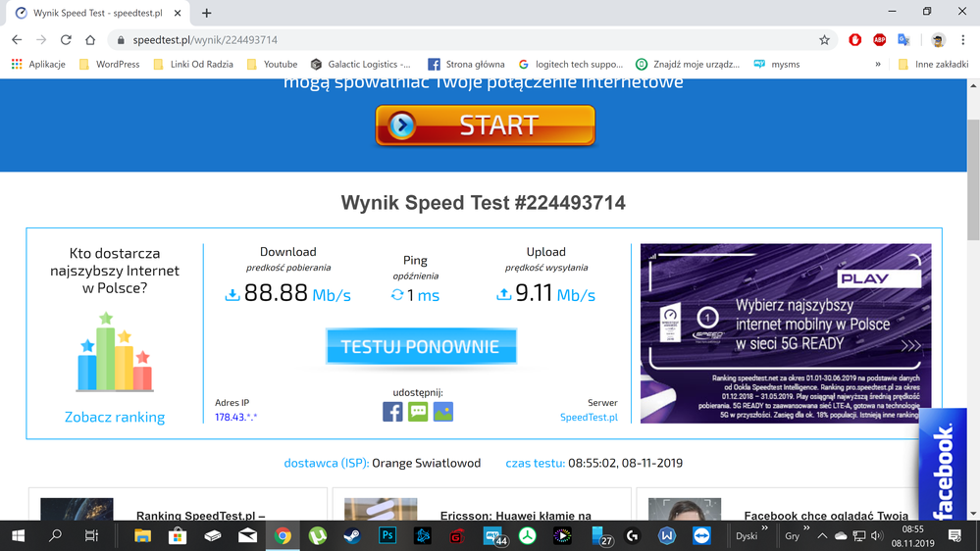980x551 pixels.
Task: Share the result on Facebook
Action: click(392, 412)
